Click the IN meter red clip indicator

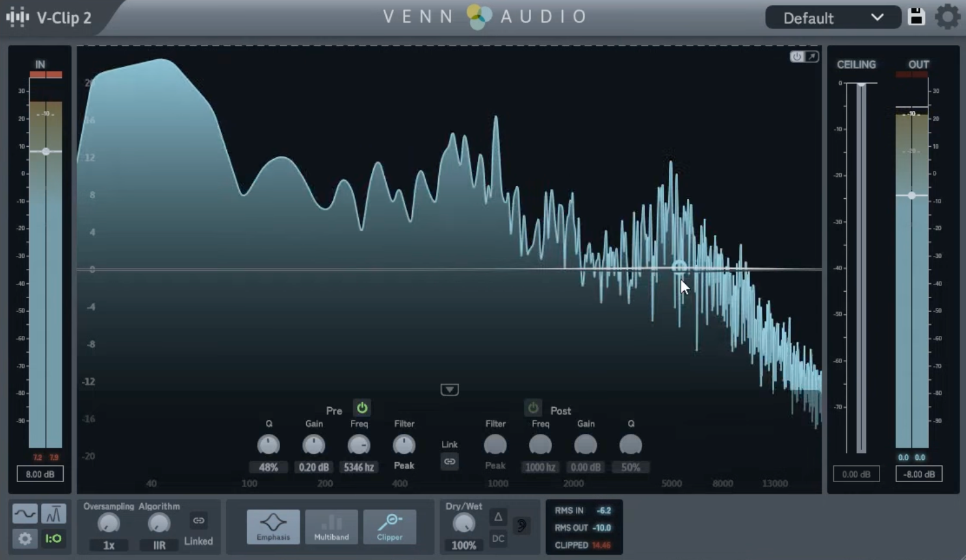click(46, 75)
